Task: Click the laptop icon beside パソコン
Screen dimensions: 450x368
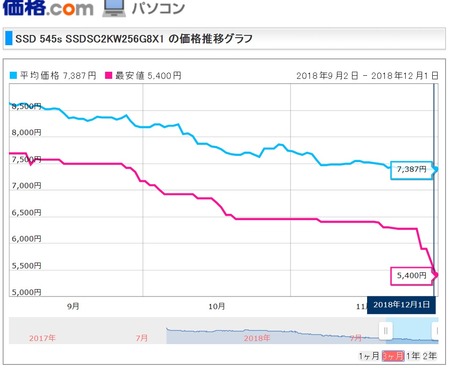Action: point(114,8)
